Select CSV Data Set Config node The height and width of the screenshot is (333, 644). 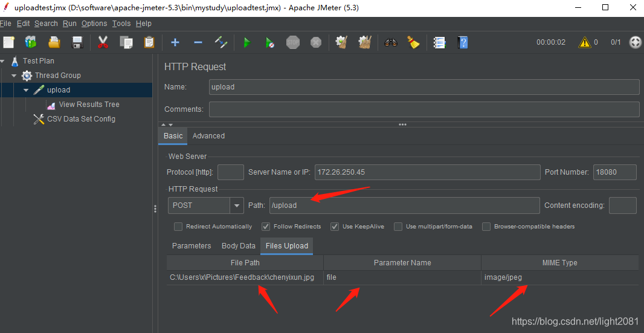point(81,119)
